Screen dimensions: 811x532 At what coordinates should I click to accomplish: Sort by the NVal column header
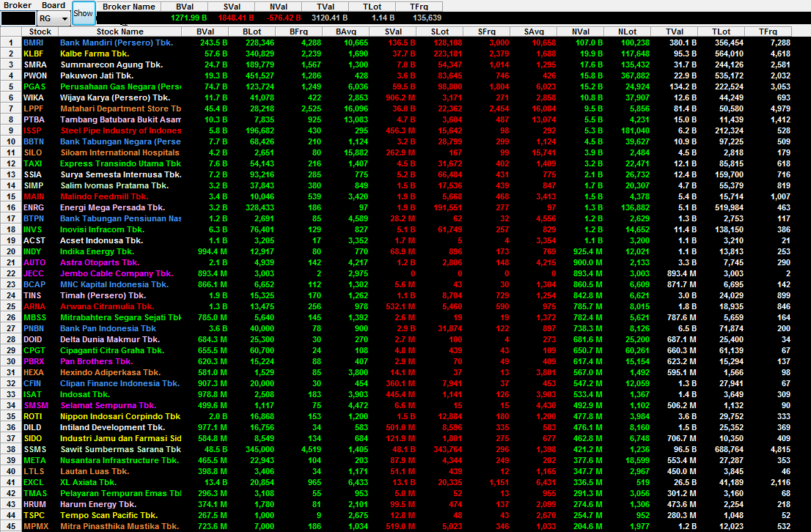coord(581,32)
